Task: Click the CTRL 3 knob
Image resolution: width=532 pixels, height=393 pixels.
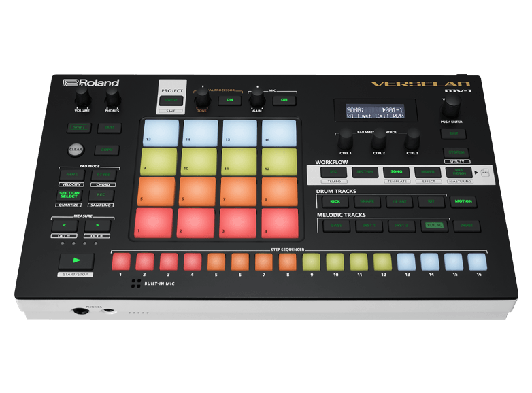Action: tap(412, 138)
